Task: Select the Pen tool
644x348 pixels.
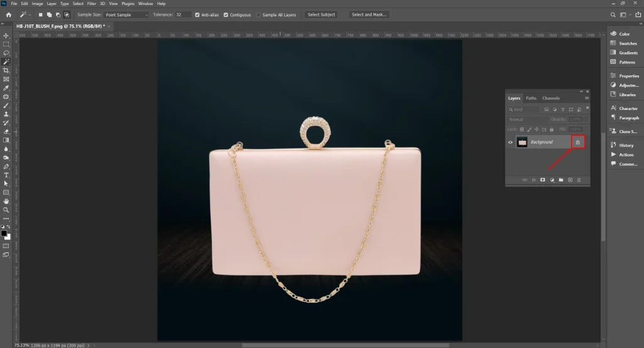Action: pyautogui.click(x=6, y=166)
